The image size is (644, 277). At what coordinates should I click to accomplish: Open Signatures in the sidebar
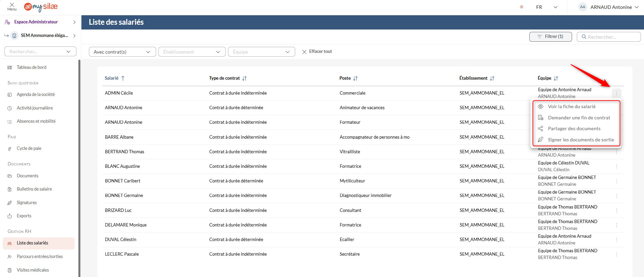tap(26, 203)
